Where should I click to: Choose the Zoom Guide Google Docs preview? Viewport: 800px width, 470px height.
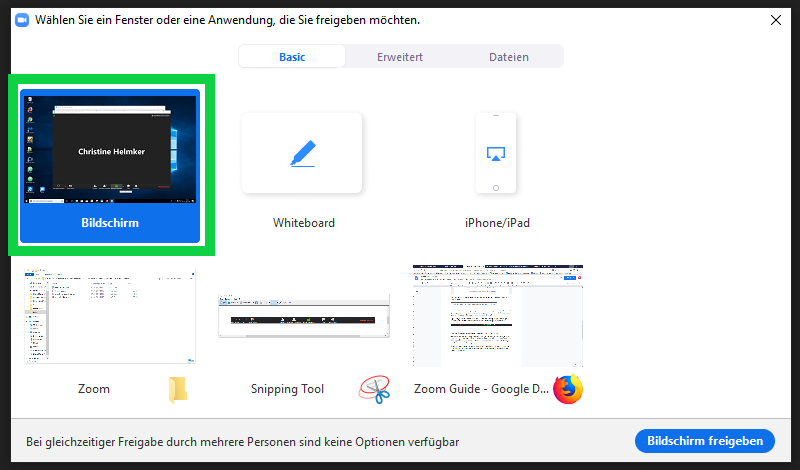point(498,316)
